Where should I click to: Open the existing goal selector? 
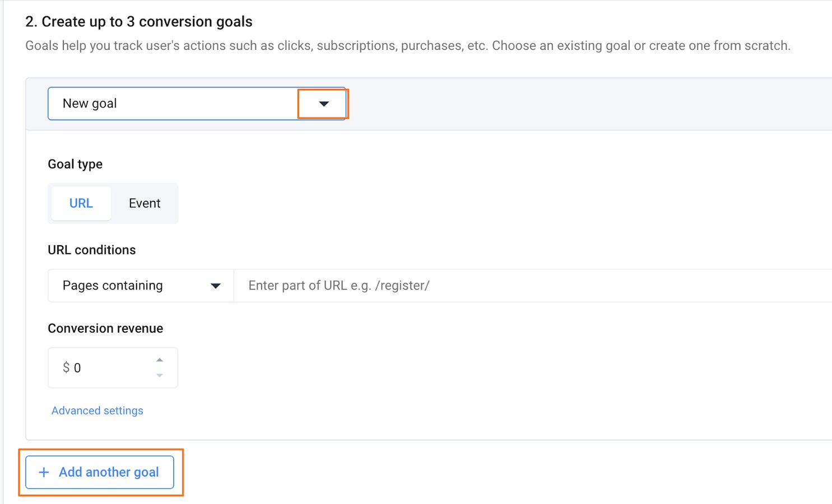point(196,104)
